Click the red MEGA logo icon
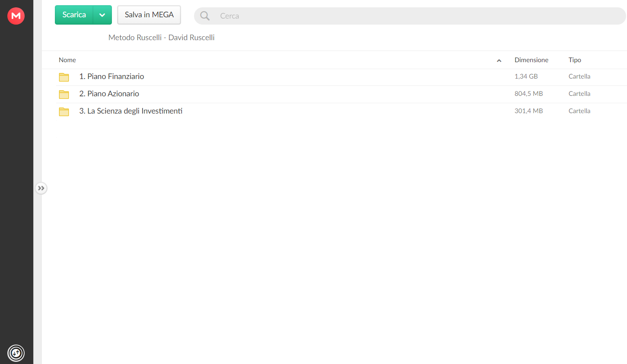The image size is (627, 364). (x=16, y=16)
